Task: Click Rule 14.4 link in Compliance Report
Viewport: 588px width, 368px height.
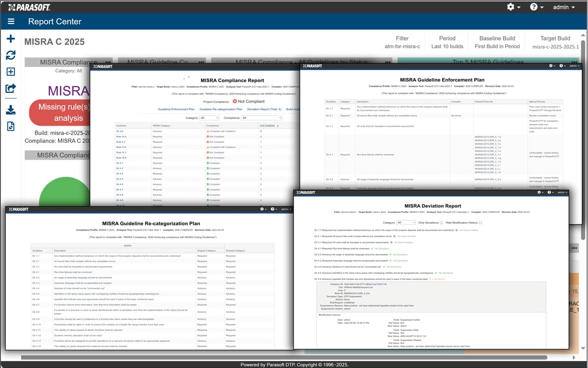Action: coord(121,137)
